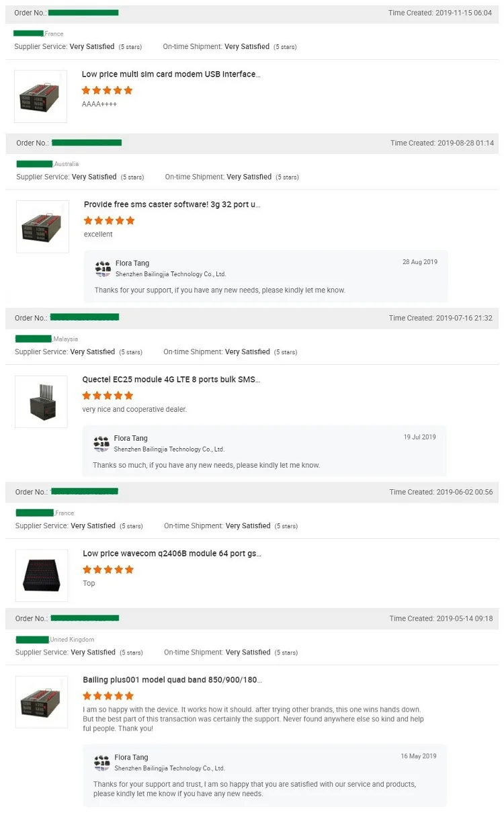Image resolution: width=504 pixels, height=813 pixels.
Task: Click the Quectel EC25 module product thumbnail
Action: pos(41,402)
